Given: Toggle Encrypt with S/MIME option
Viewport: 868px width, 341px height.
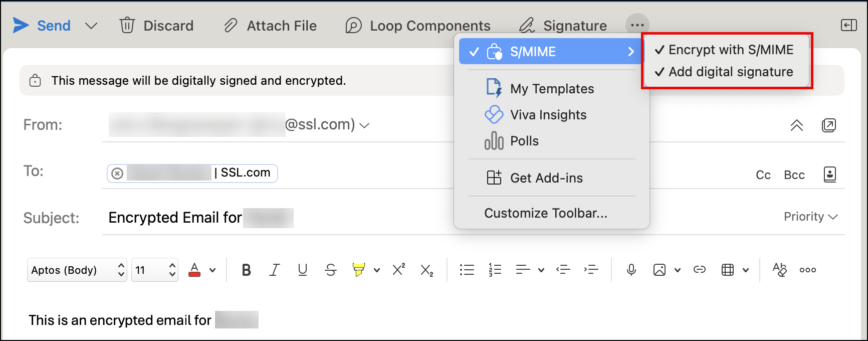Looking at the screenshot, I should 724,50.
